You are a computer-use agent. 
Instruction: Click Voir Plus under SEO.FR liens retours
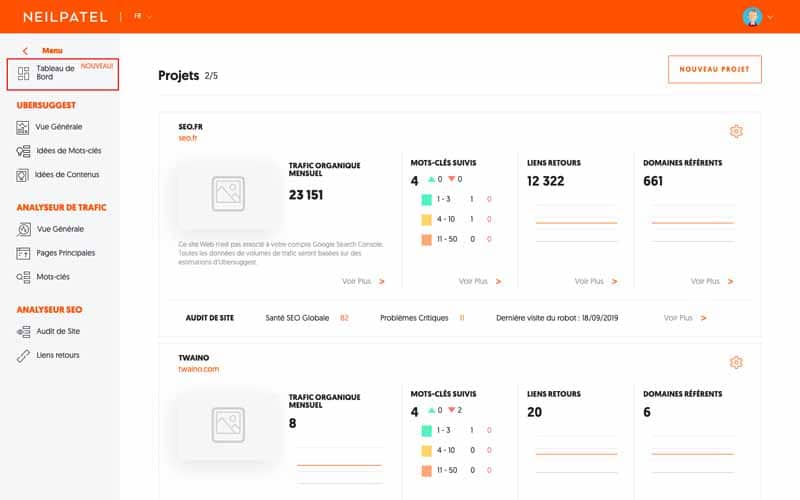pyautogui.click(x=596, y=281)
